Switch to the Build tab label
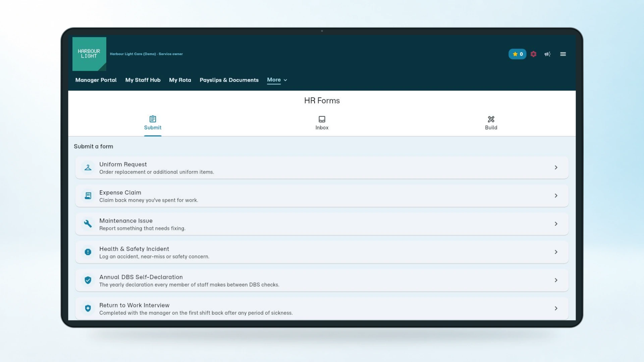The width and height of the screenshot is (644, 362). [x=491, y=128]
